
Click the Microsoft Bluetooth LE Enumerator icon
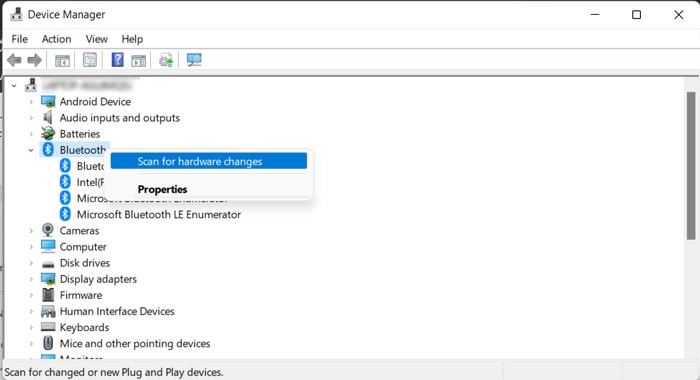coord(65,214)
